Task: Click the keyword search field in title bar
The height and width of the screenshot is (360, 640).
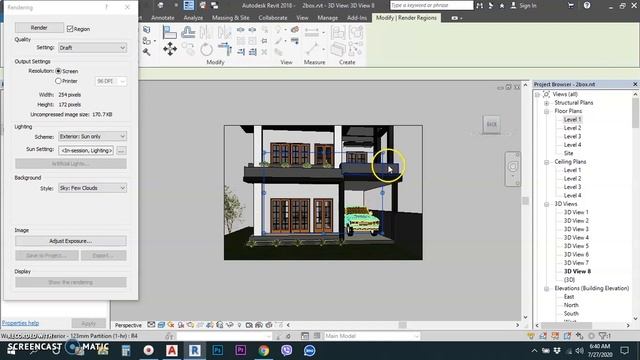Action: pyautogui.click(x=431, y=5)
